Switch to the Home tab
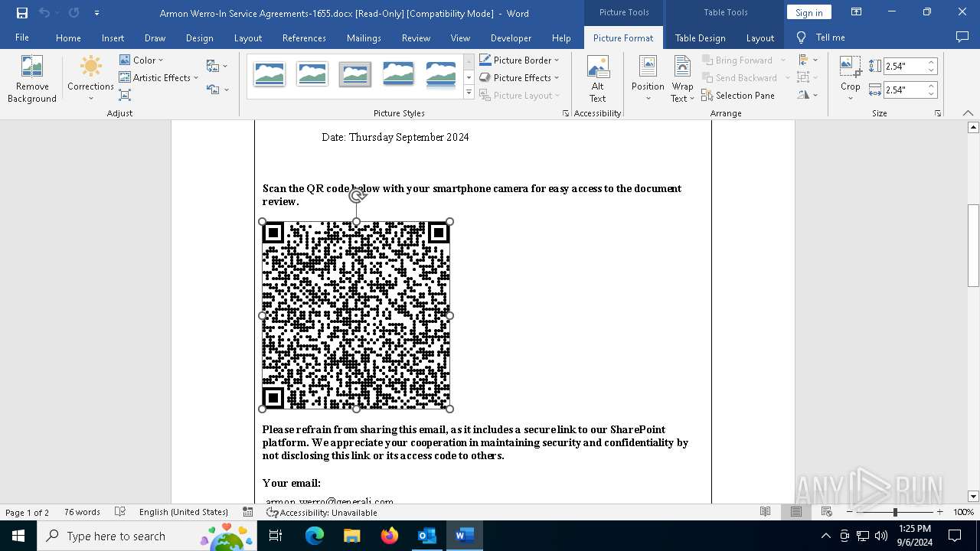This screenshot has width=980, height=551. pyautogui.click(x=68, y=37)
